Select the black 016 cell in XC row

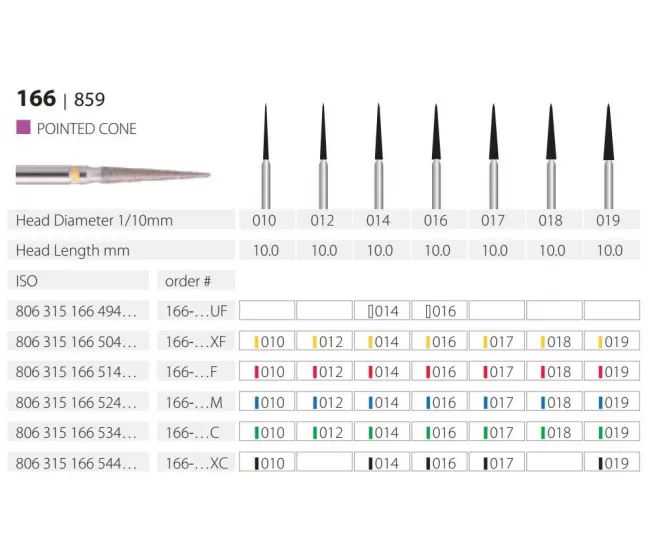[439, 462]
